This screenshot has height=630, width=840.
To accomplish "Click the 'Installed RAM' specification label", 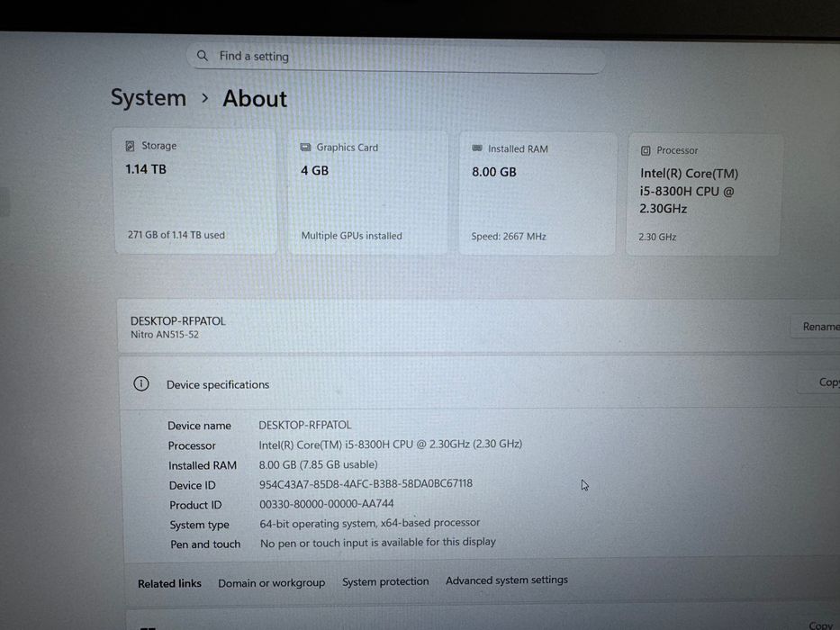I will (203, 465).
